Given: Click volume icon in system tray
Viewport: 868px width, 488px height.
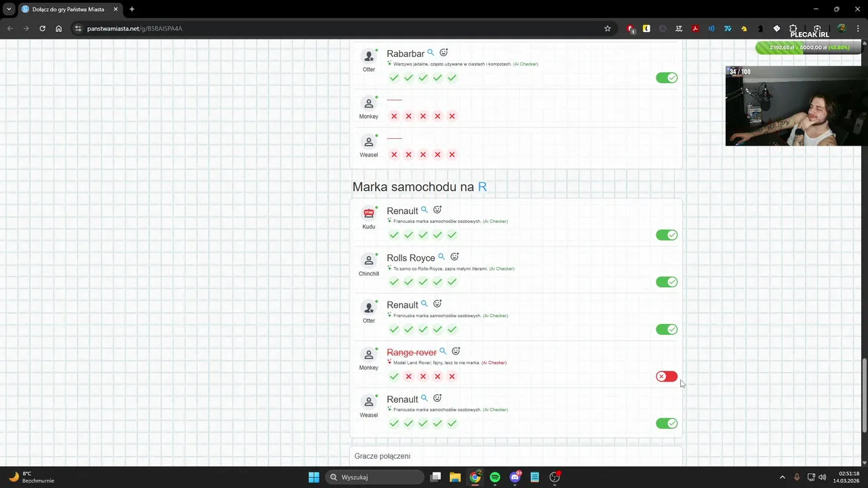Looking at the screenshot, I should pos(823,477).
